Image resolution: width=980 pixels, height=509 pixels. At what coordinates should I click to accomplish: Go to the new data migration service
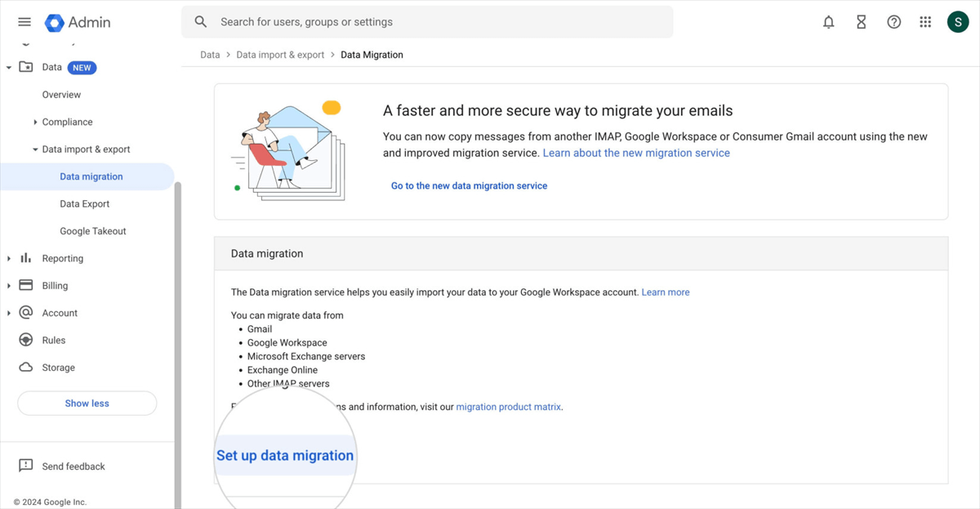click(469, 186)
